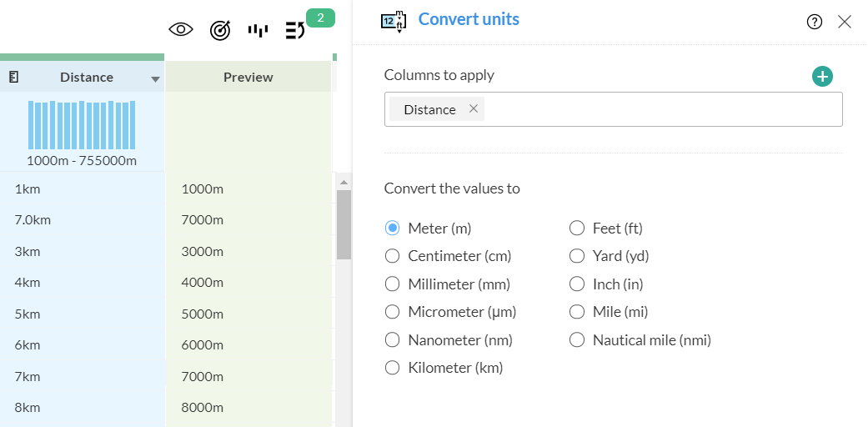Click the bar chart visualization icon
This screenshot has height=427, width=868.
pyautogui.click(x=258, y=30)
